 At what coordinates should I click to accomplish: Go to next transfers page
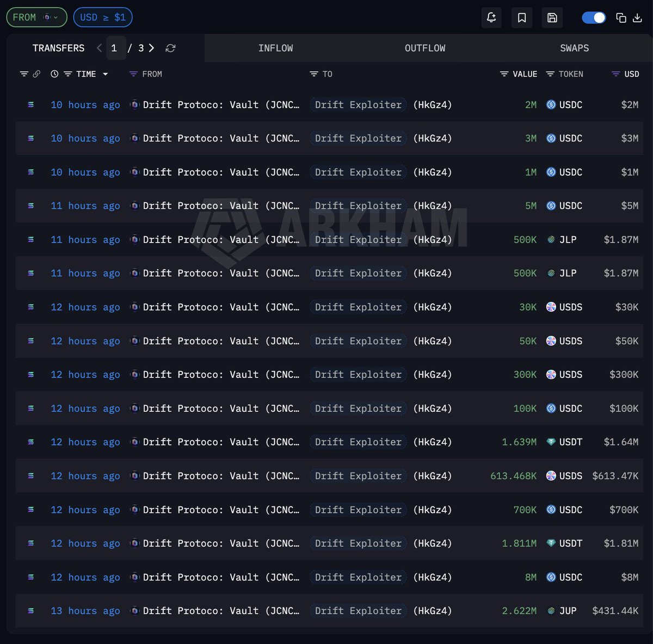tap(152, 48)
